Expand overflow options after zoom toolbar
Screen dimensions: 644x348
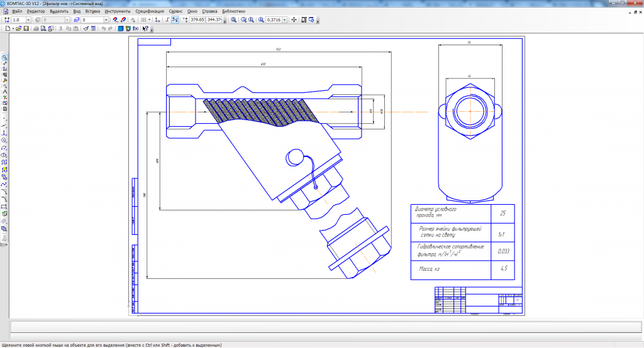tap(318, 21)
